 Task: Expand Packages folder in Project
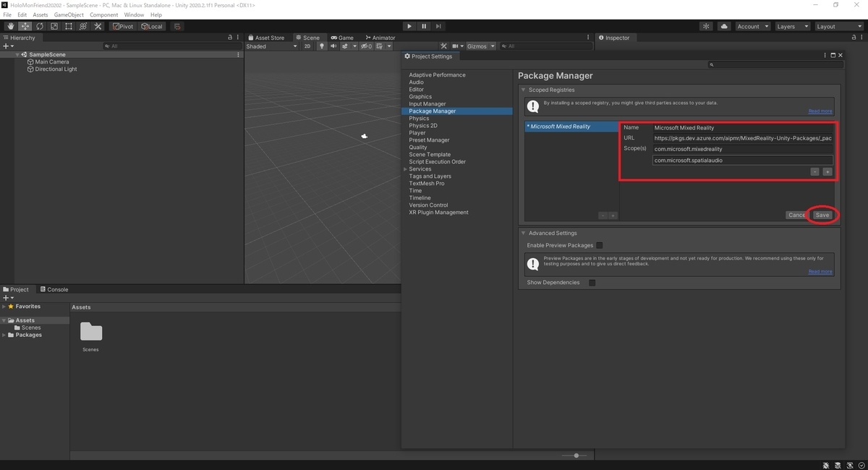(x=4, y=335)
